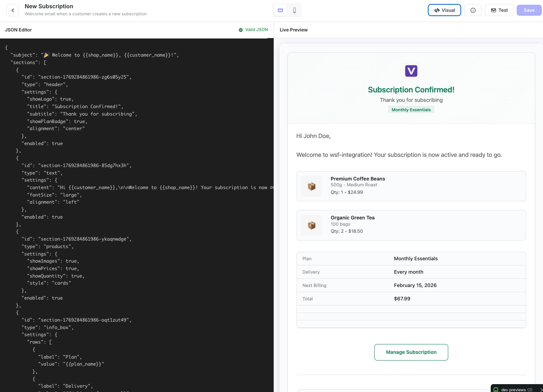Open the dev previews widget
Screen dimensions: 543x392
click(x=517, y=389)
